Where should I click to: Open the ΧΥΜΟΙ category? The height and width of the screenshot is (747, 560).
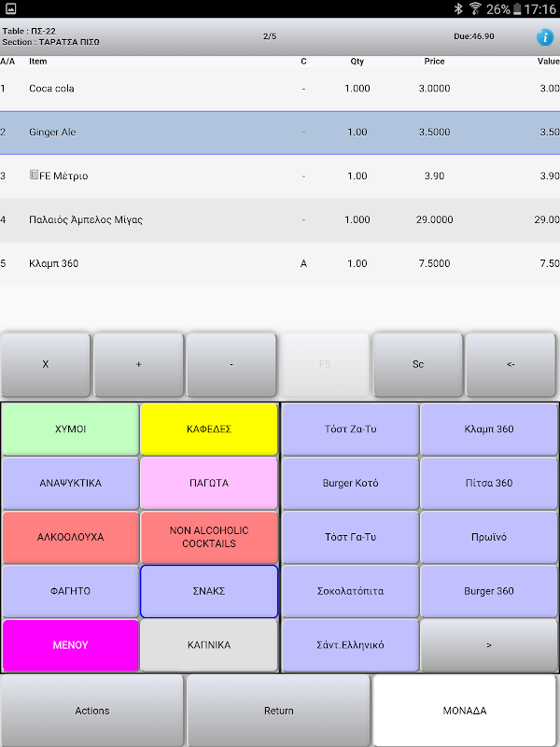[x=71, y=430]
